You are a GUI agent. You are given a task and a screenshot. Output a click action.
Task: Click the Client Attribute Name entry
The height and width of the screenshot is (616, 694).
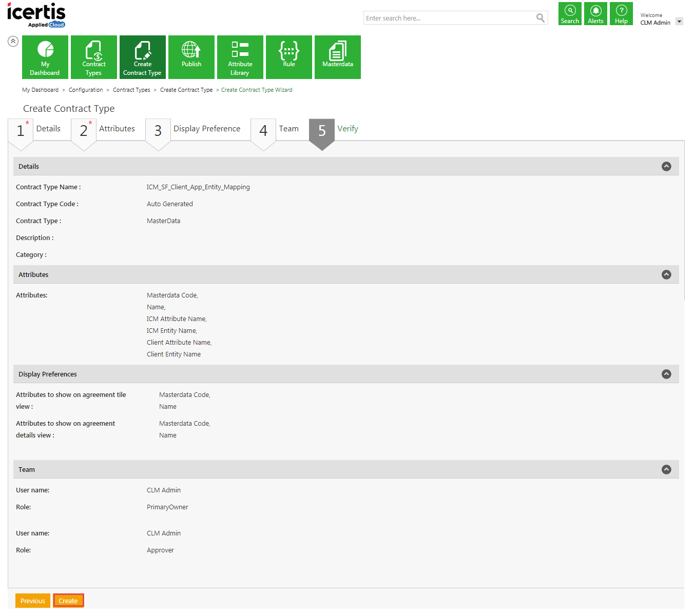coord(179,343)
